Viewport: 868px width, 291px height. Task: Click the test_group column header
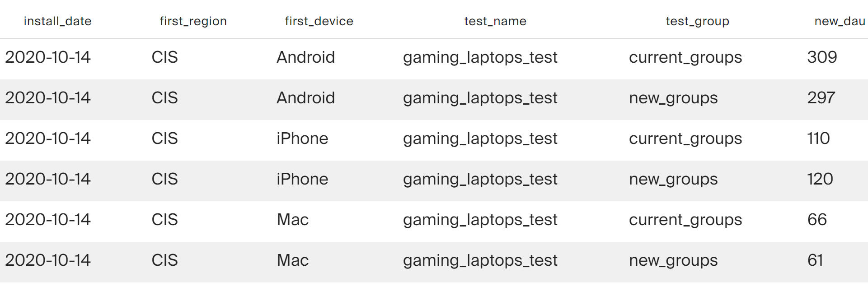(697, 21)
